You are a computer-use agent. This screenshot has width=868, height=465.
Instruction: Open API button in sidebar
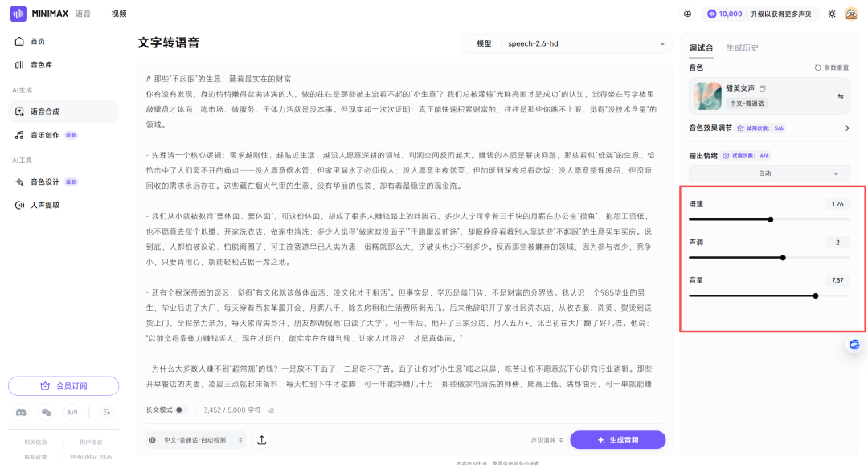72,413
